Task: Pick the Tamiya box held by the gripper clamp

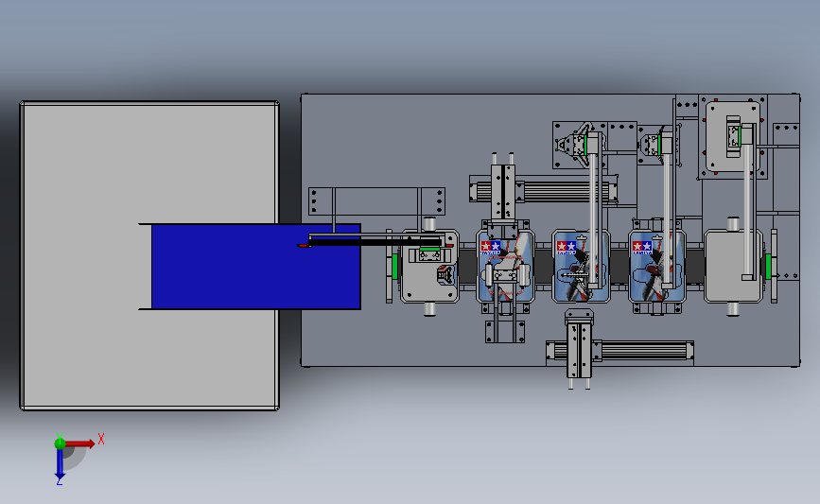Action: 505,266
